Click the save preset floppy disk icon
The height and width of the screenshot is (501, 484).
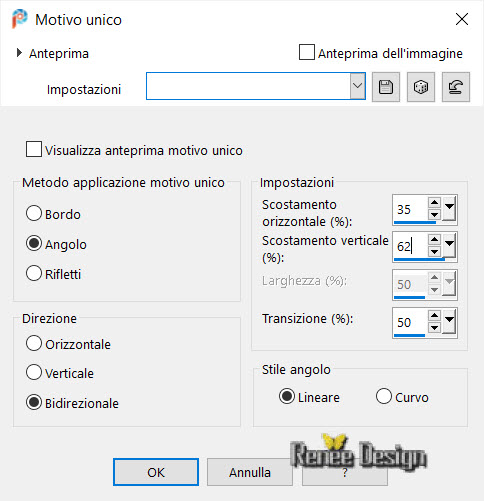tap(386, 87)
